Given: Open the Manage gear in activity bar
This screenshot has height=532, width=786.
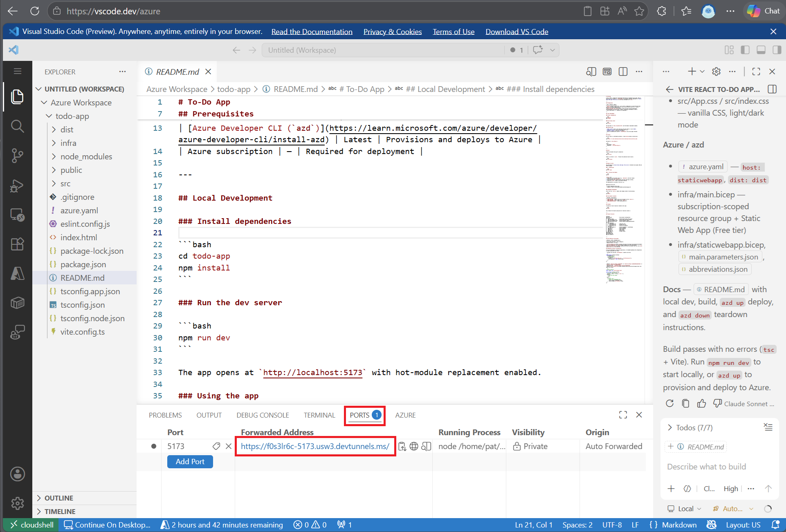Looking at the screenshot, I should [17, 503].
